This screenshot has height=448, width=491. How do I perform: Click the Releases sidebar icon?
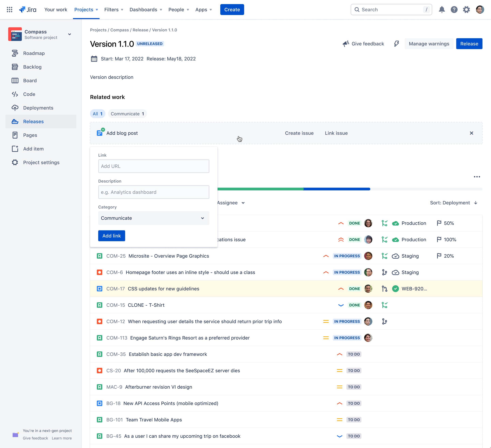tap(15, 121)
